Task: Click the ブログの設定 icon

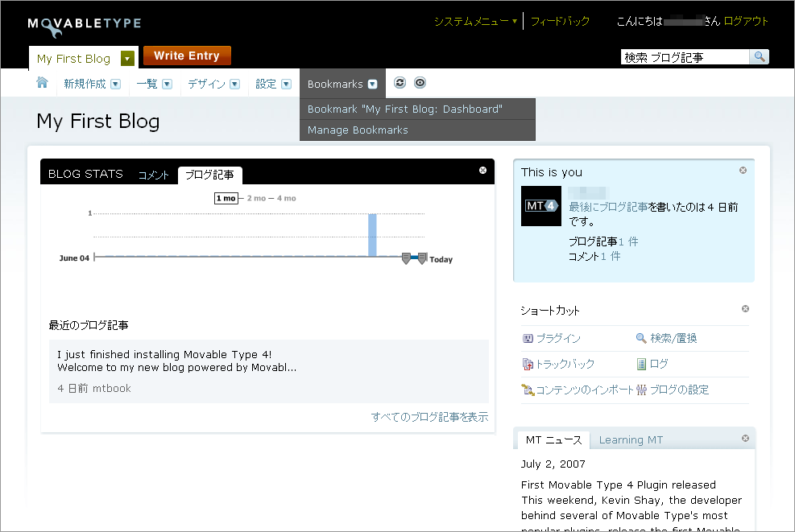Action: [x=641, y=390]
